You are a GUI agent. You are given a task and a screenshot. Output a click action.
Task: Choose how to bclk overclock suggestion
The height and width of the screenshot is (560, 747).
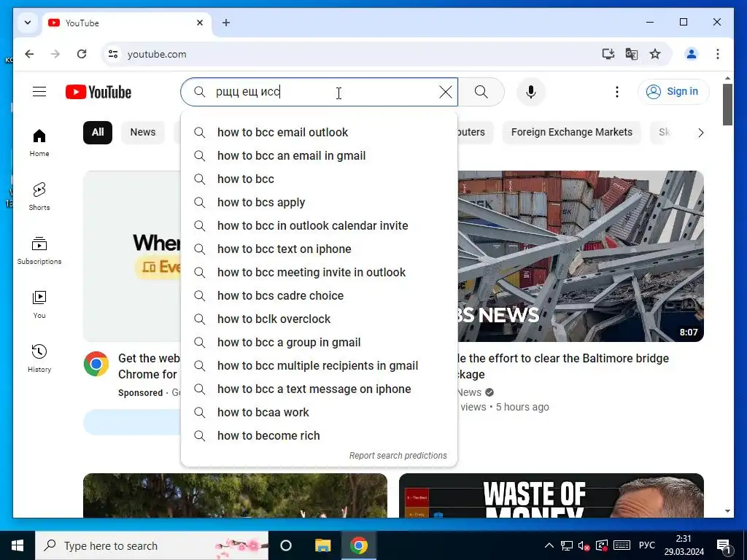[320, 319]
